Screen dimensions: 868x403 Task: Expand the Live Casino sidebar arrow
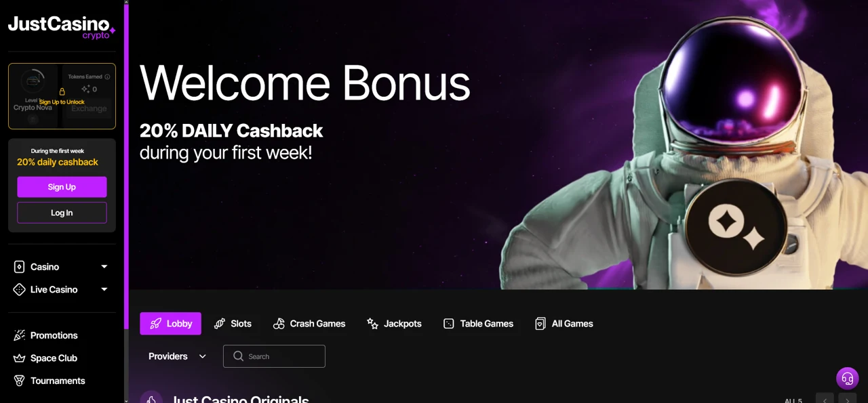tap(104, 289)
